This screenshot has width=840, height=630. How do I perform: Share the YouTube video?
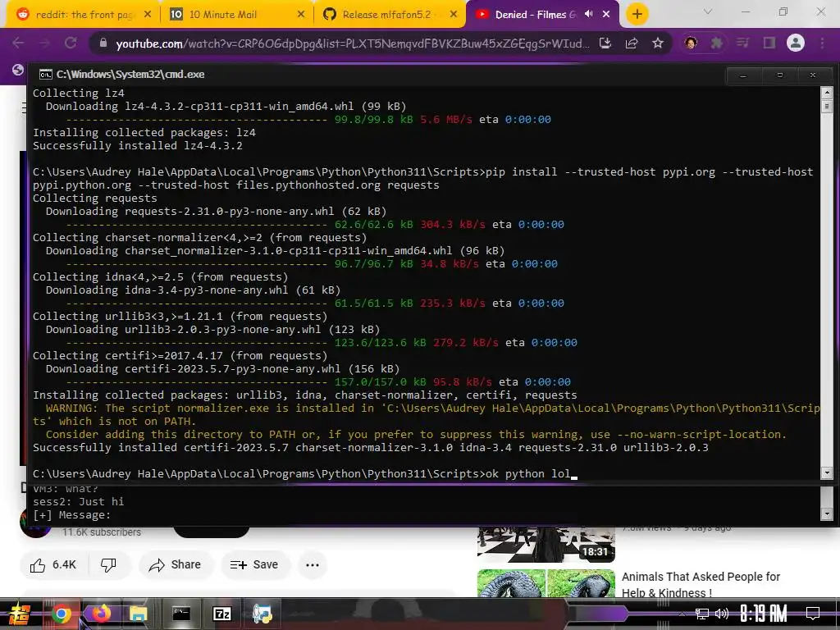point(176,564)
